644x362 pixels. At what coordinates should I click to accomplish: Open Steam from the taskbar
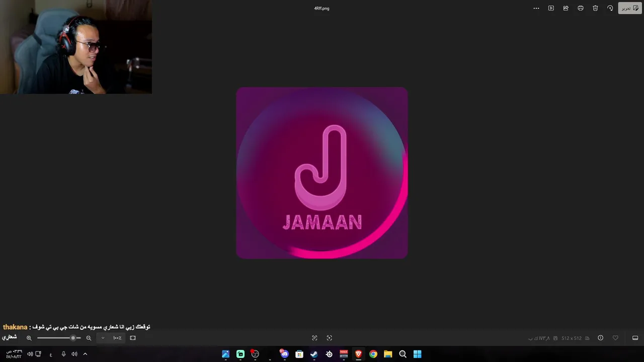tap(314, 354)
